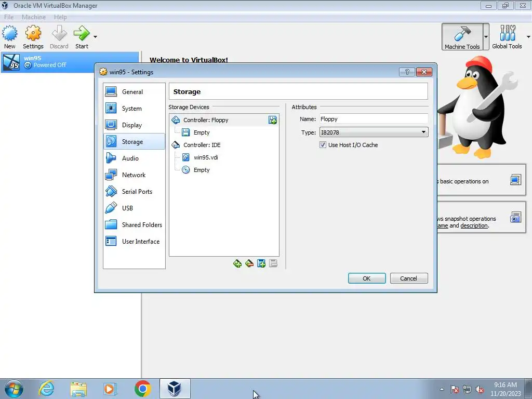Launch Internet Explorer from taskbar
Viewport: 532px width, 399px height.
(x=46, y=389)
